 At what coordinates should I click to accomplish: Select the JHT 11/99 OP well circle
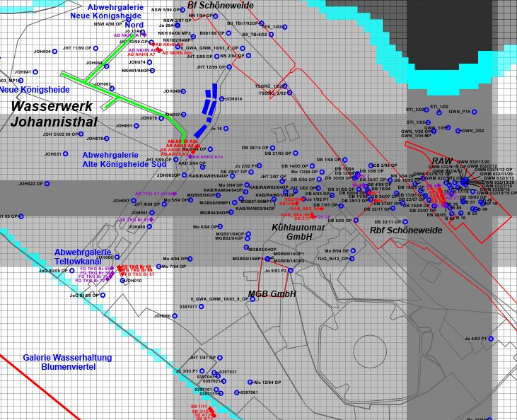click(95, 48)
